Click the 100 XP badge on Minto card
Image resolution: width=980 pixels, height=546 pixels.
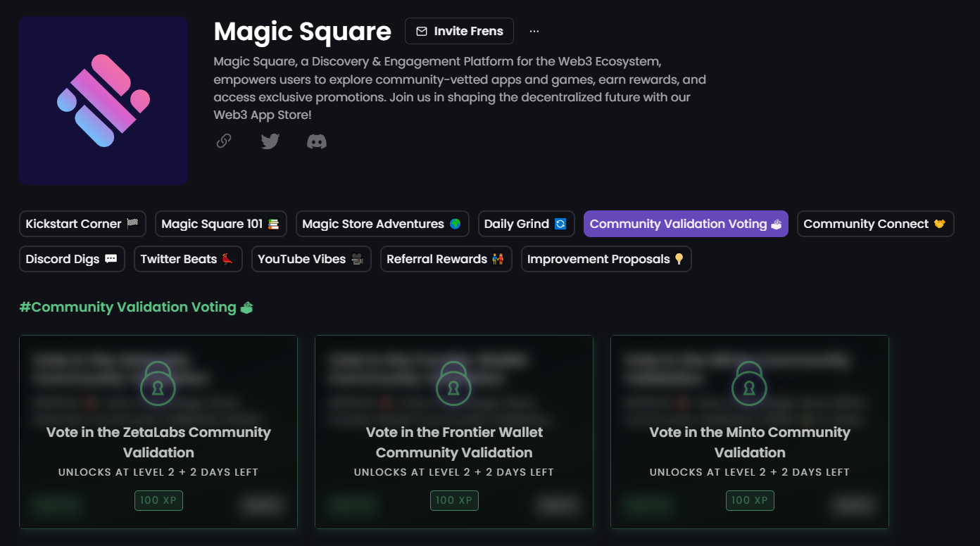[750, 500]
